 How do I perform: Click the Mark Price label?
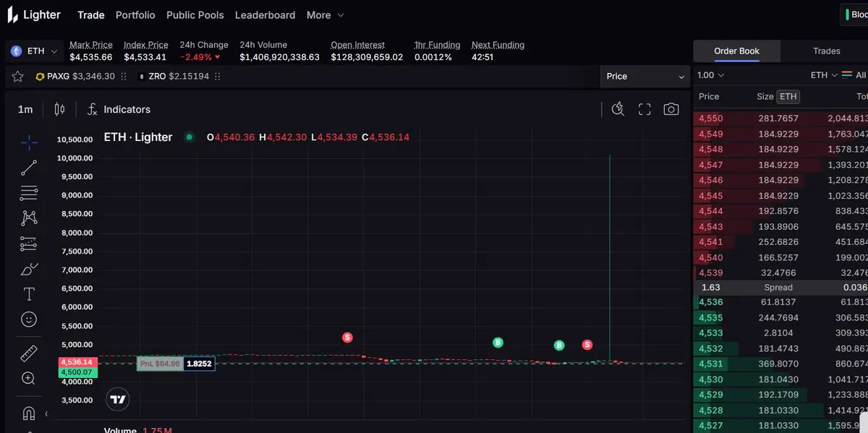coord(91,45)
